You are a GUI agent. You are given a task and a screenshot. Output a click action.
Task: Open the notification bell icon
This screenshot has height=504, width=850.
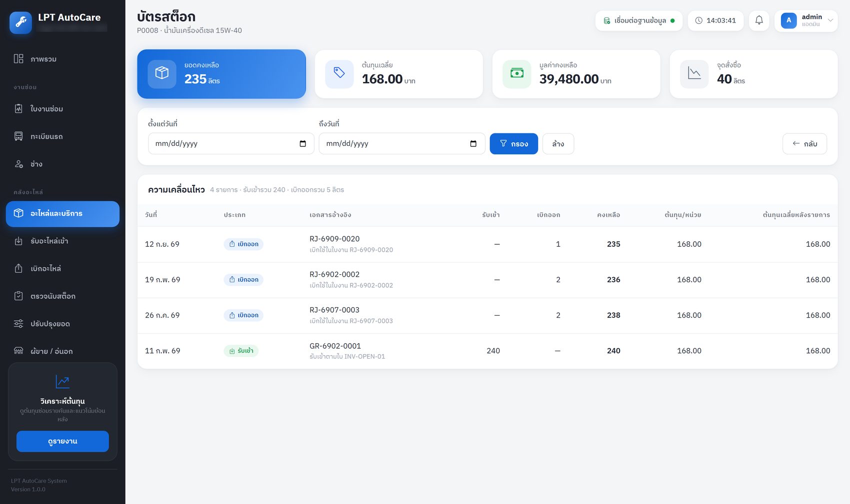click(x=759, y=20)
